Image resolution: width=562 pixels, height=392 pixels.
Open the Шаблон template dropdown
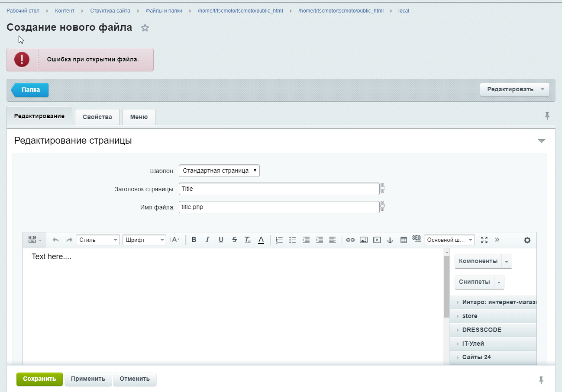pos(219,170)
